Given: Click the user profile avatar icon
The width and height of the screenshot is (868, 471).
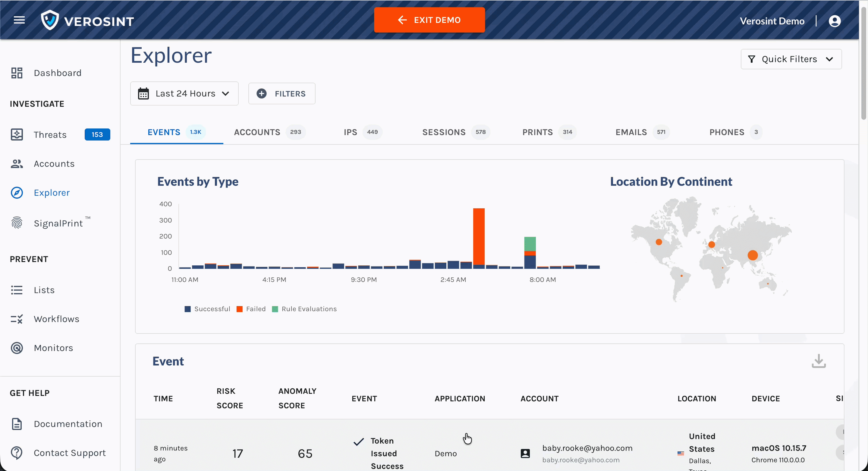Looking at the screenshot, I should click(x=834, y=21).
